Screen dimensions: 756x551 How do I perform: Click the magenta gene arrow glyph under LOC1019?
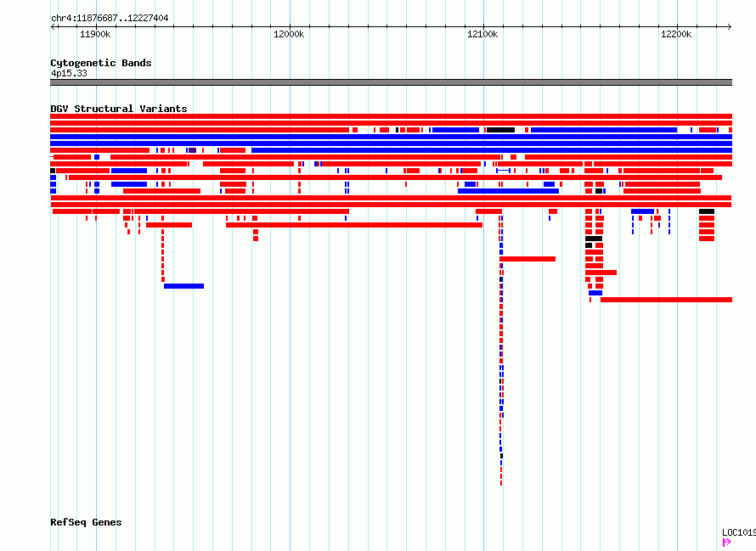(726, 543)
